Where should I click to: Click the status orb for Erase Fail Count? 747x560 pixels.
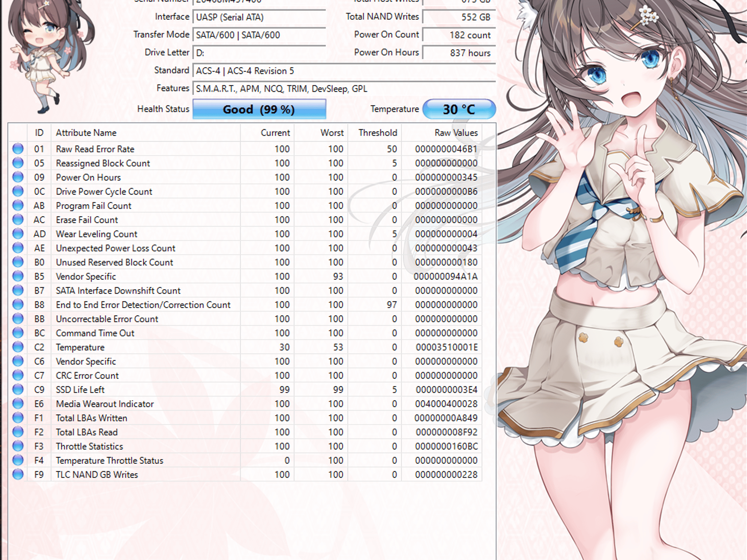18,219
